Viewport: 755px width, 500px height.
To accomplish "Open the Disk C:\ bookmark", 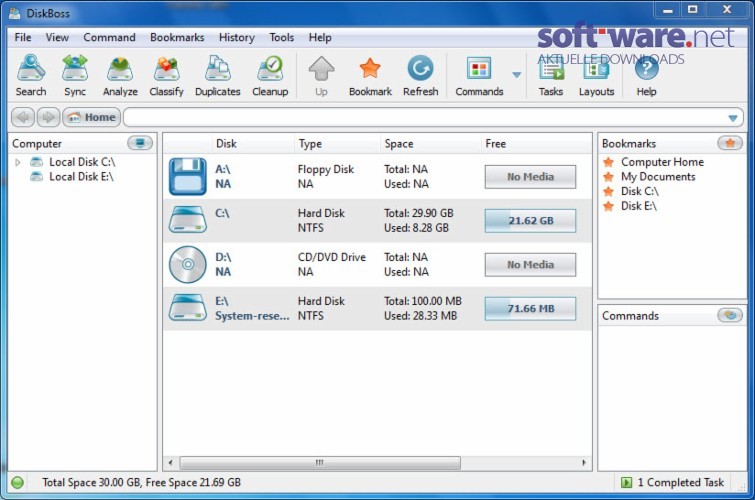I will (639, 191).
